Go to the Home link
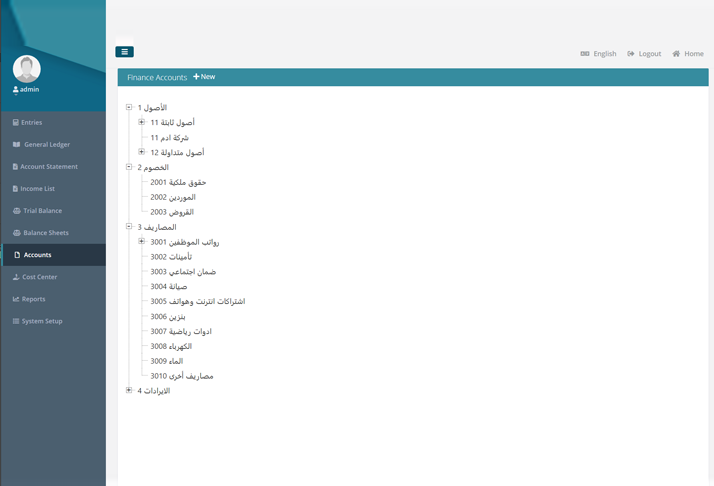This screenshot has width=714, height=486. pos(688,54)
